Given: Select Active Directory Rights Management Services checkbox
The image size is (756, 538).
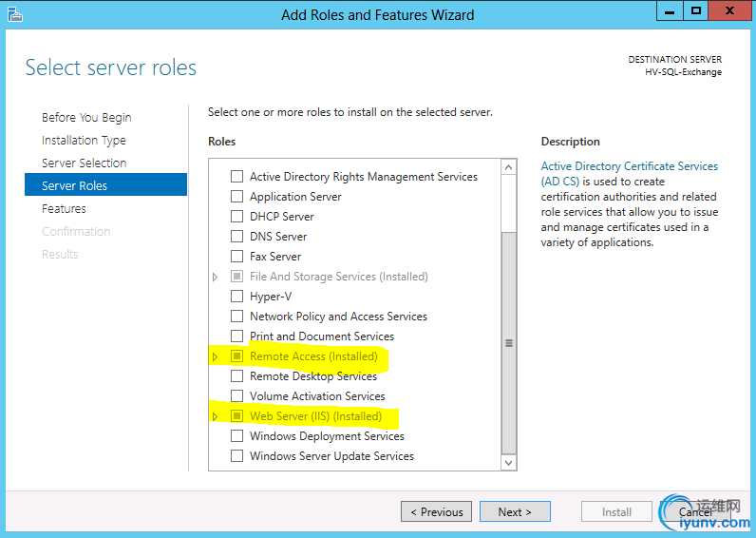Looking at the screenshot, I should [x=237, y=177].
